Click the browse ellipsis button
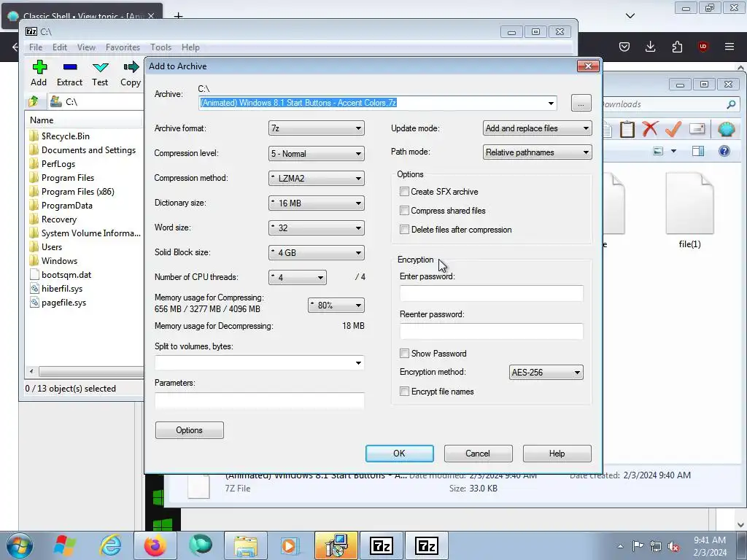The image size is (747, 560). (581, 103)
